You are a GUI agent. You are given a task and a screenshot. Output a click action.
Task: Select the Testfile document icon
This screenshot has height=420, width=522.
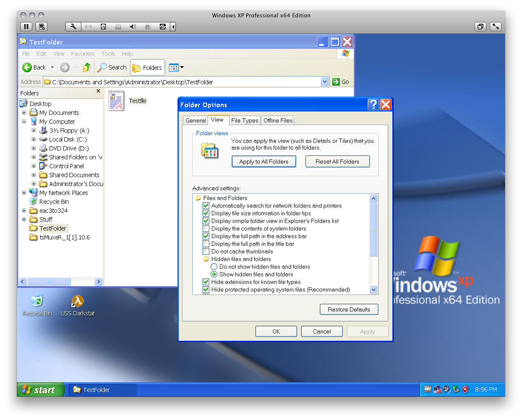(117, 101)
